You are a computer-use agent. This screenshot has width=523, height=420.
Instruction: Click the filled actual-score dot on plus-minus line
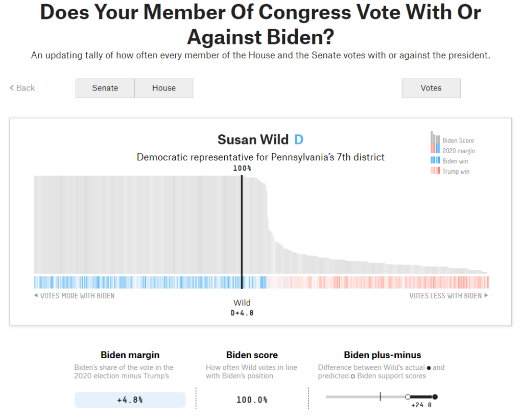pos(435,396)
